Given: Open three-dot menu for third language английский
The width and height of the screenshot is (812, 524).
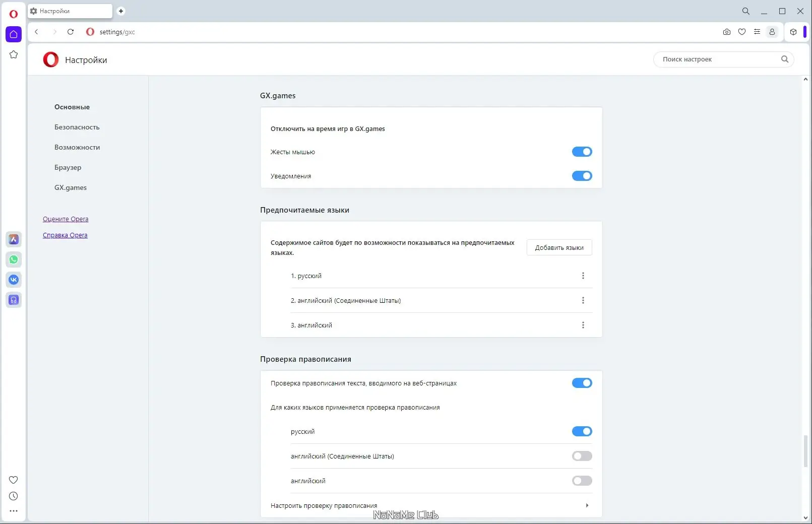Looking at the screenshot, I should (583, 325).
